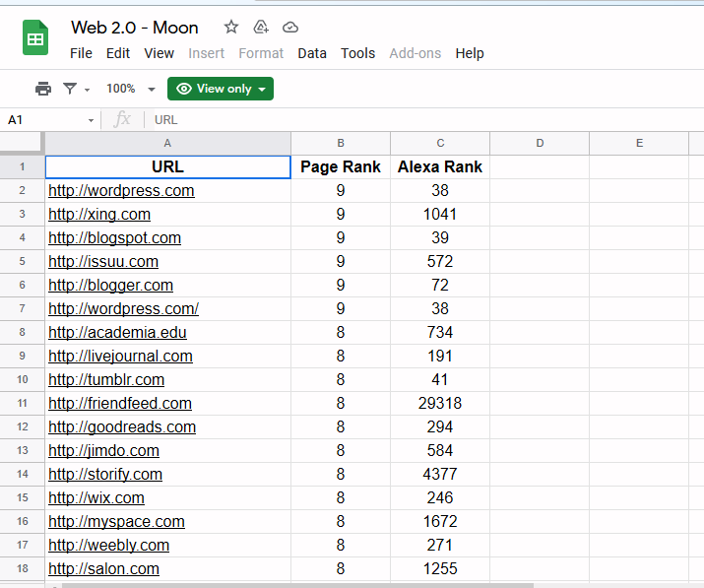
Task: Open the Add-ons menu
Action: click(416, 53)
